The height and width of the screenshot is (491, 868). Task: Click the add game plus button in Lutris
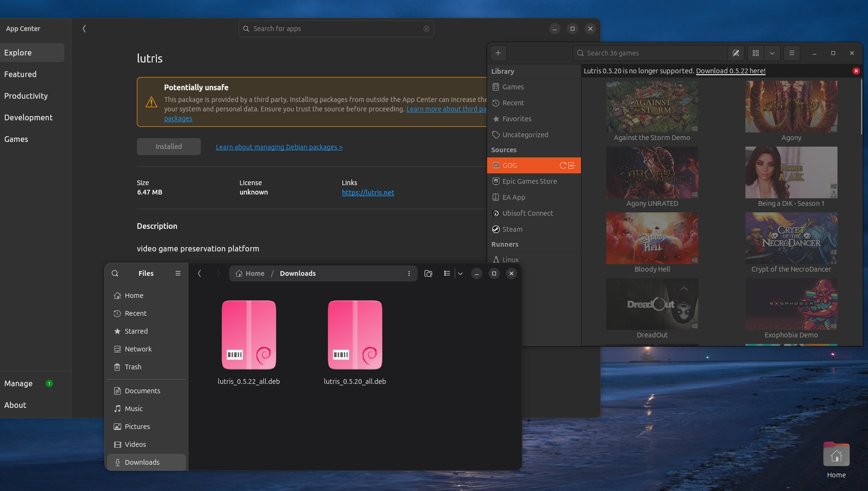498,53
